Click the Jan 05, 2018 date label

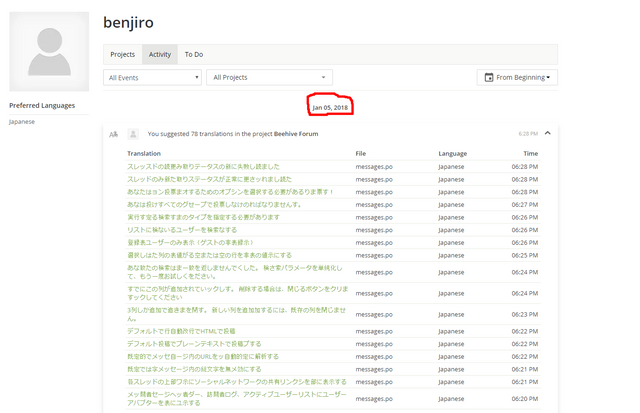pos(330,108)
